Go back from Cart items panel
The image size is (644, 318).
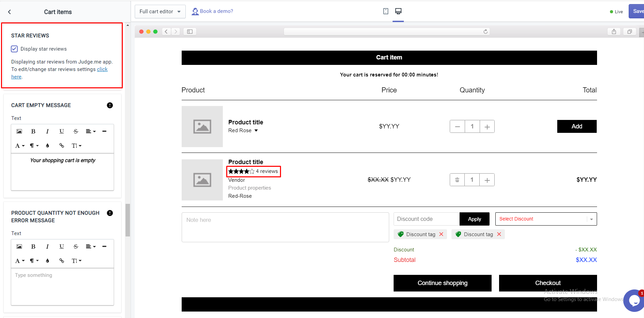tap(10, 12)
